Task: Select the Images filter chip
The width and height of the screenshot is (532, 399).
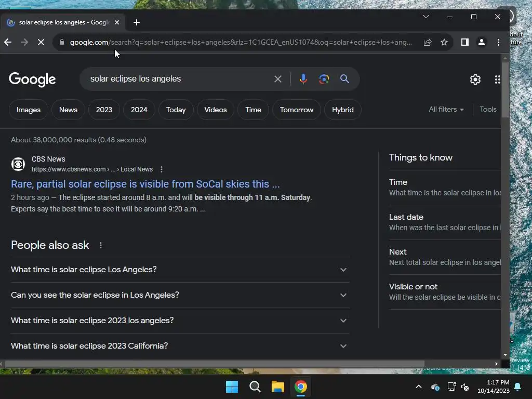Action: coord(29,110)
